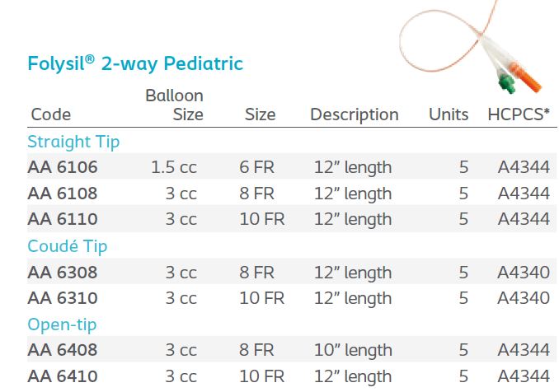The image size is (559, 392).
Task: Click the Folysil 2-way Pediatric title
Action: (135, 63)
